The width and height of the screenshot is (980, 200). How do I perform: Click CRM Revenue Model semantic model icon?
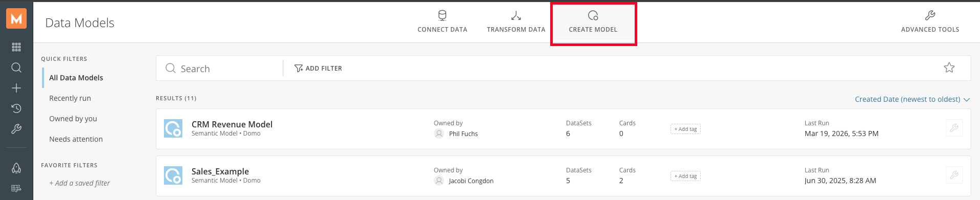(173, 128)
